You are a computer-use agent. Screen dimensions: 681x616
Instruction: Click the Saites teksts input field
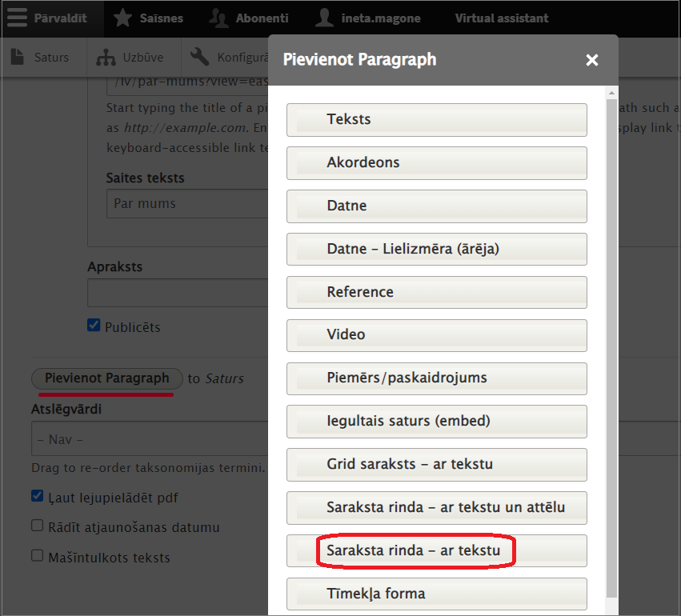[187, 203]
